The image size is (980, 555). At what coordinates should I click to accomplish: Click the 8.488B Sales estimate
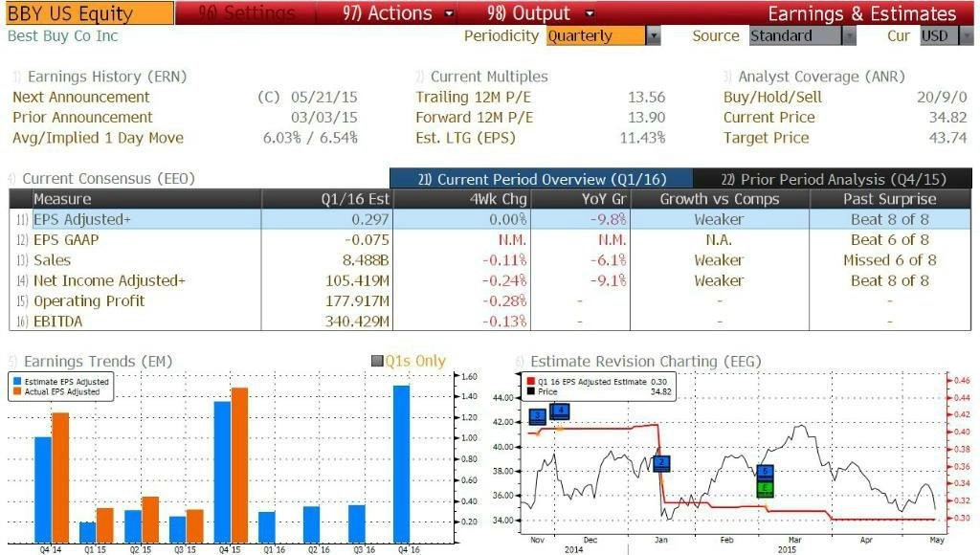(x=366, y=260)
